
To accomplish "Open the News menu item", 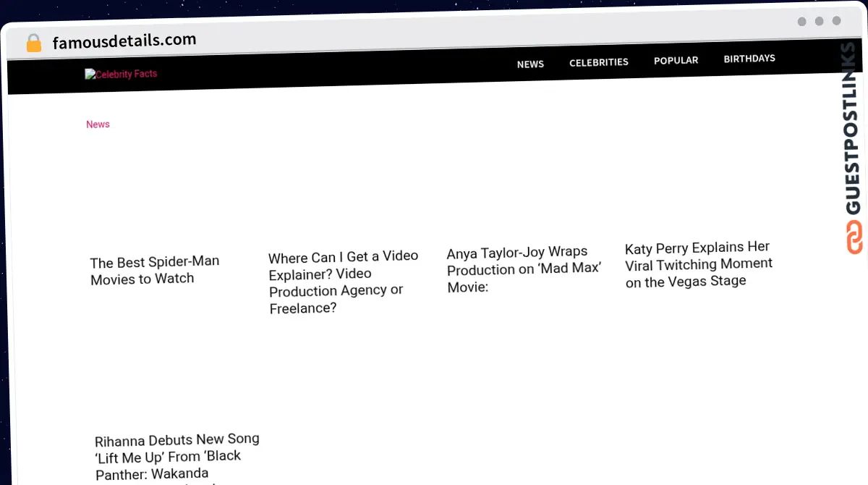I will [x=530, y=64].
